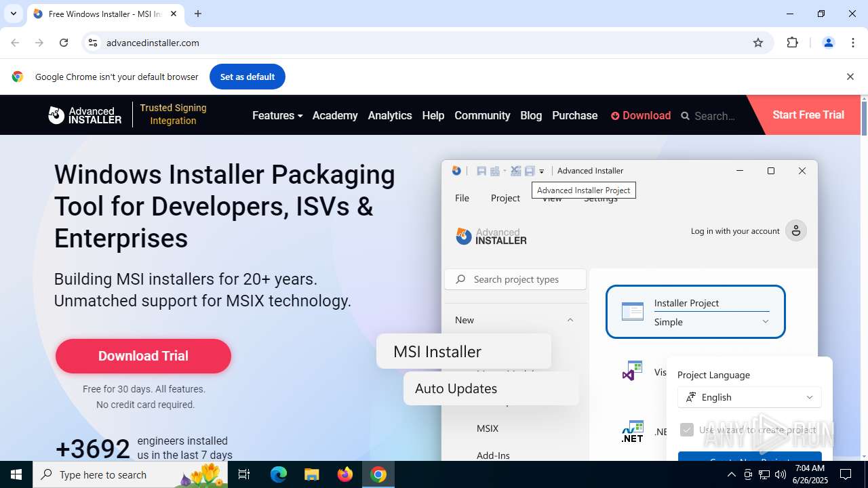
Task: Click the Chrome taskbar icon
Action: (x=378, y=474)
